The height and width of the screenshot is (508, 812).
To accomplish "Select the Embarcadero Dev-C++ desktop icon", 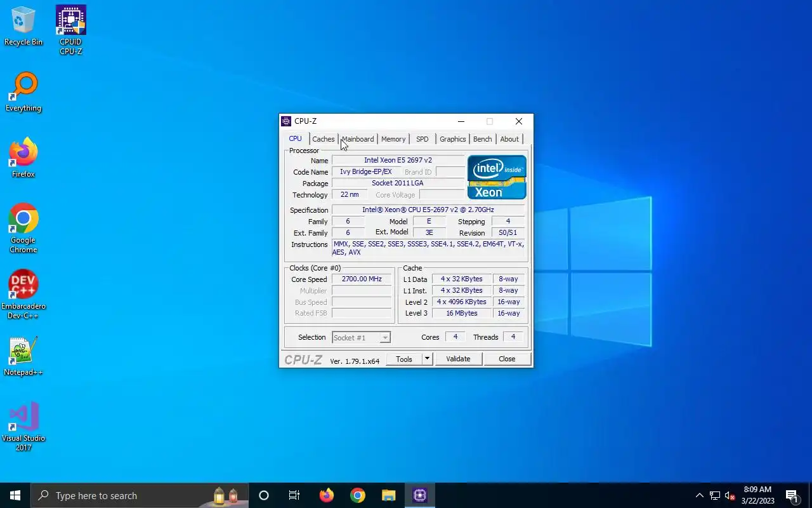I will point(23,295).
